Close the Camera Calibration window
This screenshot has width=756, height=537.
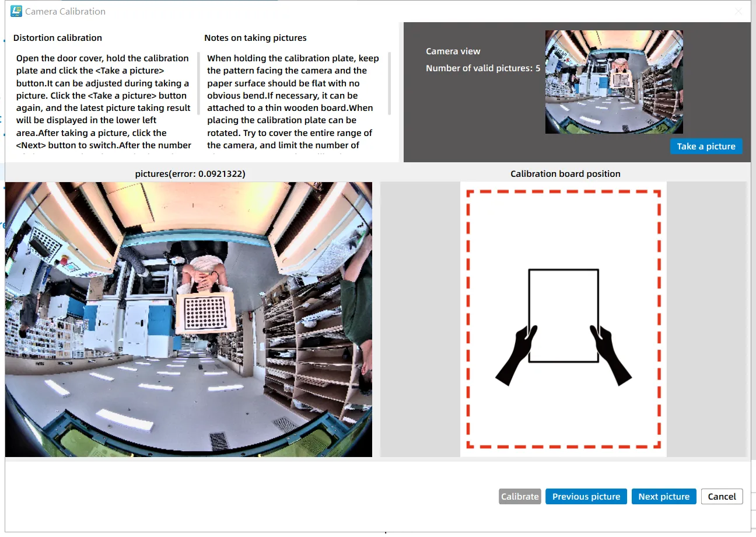click(738, 11)
